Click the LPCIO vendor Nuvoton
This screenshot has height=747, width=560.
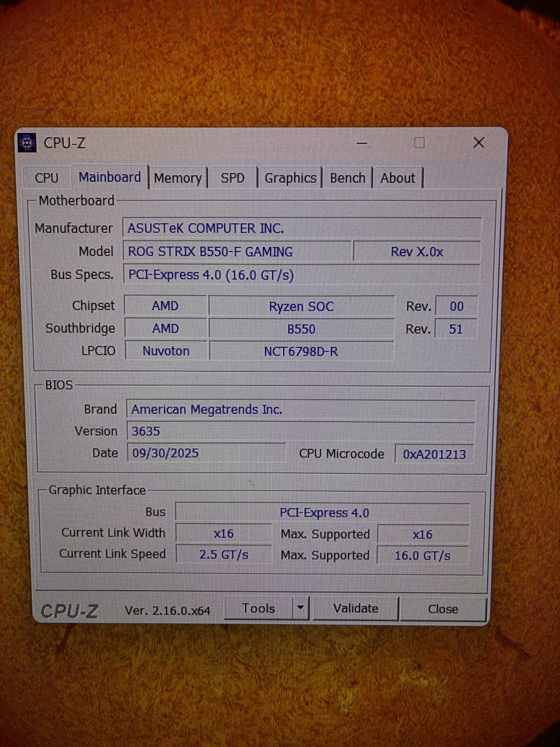(166, 351)
